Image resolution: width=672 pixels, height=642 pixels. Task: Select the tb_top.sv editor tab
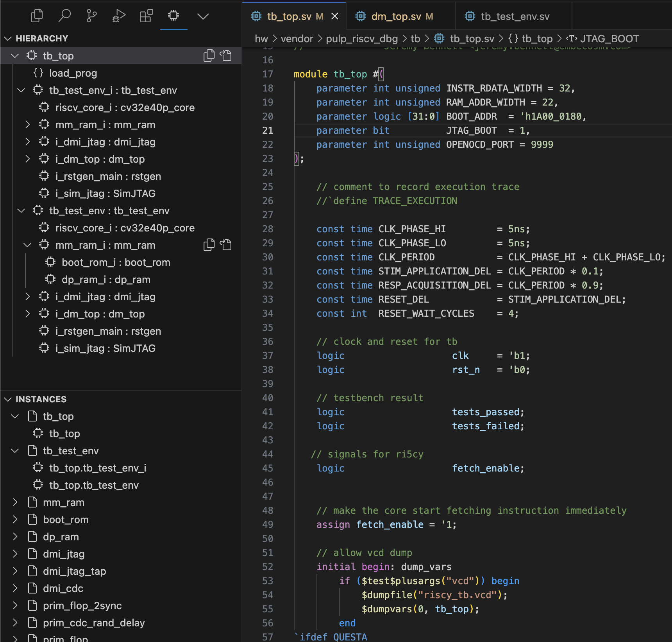click(294, 16)
